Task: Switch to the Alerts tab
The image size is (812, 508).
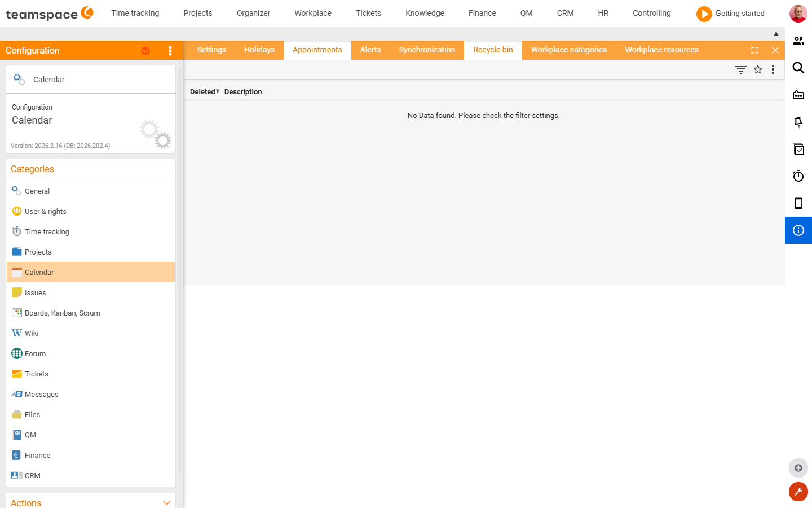Action: [370, 50]
